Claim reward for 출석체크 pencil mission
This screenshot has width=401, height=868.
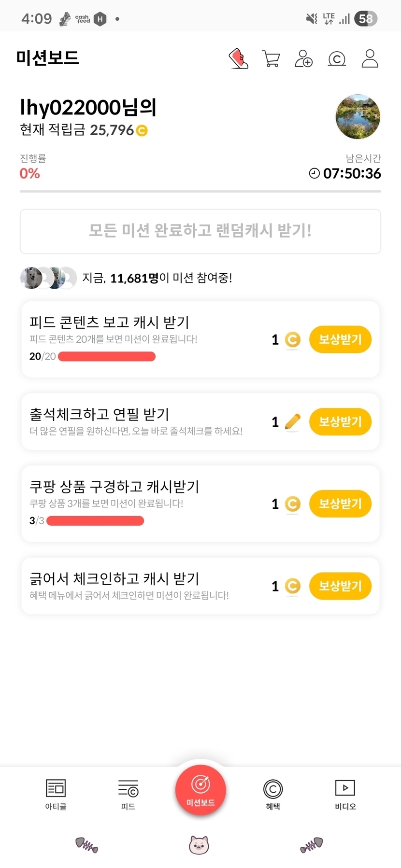point(340,421)
